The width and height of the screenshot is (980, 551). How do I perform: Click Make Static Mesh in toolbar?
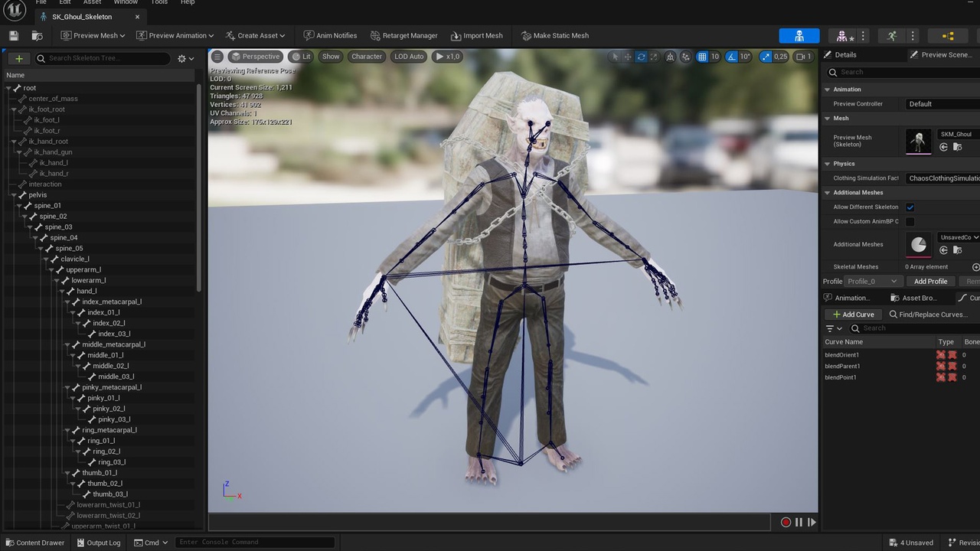[555, 35]
